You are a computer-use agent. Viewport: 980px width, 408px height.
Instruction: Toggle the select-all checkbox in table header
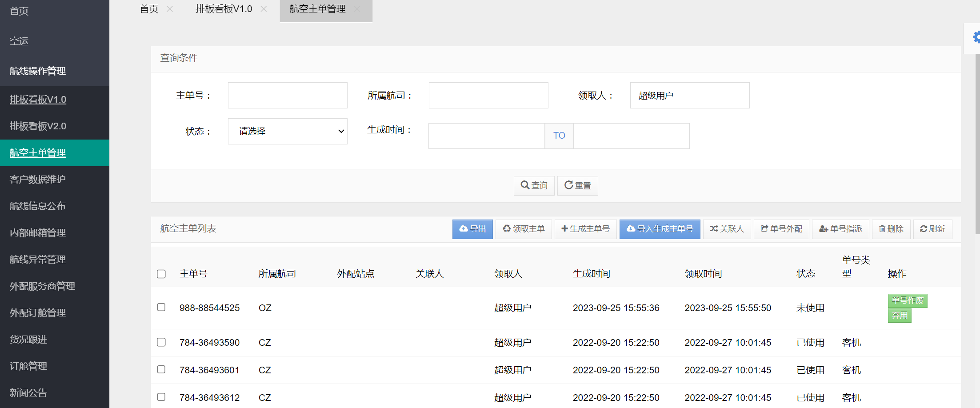(x=161, y=274)
